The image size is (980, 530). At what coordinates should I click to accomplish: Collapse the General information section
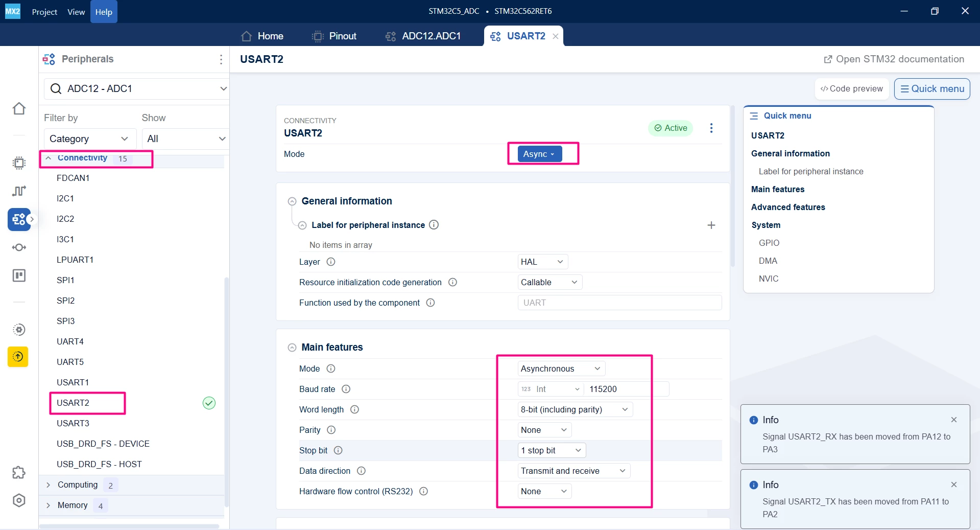tap(292, 201)
